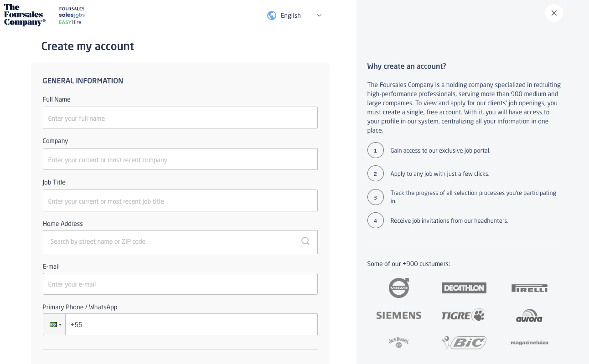This screenshot has width=589, height=364.
Task: Click the language dropdown chevron arrow
Action: (319, 15)
